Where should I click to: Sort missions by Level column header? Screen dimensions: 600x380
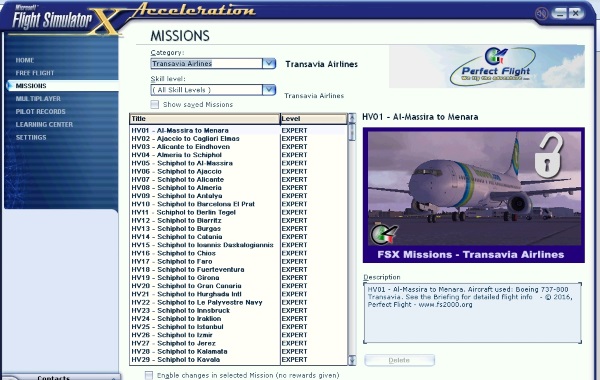click(x=313, y=119)
